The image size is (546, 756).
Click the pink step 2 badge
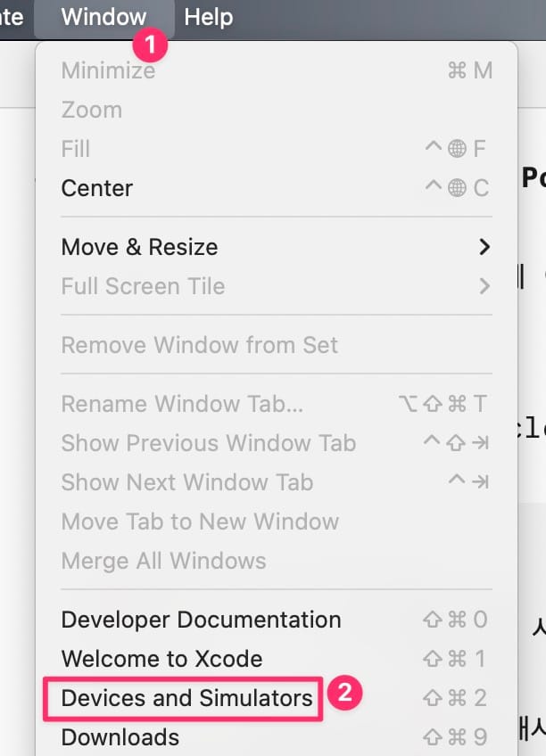[345, 694]
